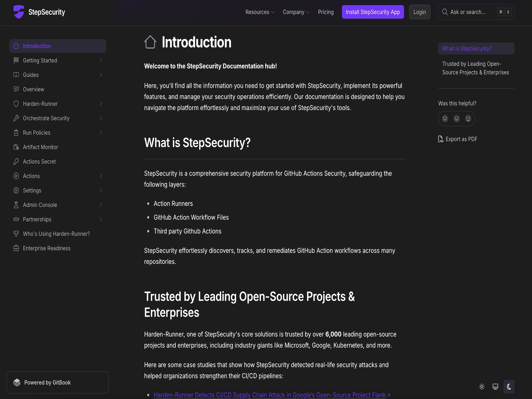Click the Harden-Runner shield icon

tap(16, 104)
